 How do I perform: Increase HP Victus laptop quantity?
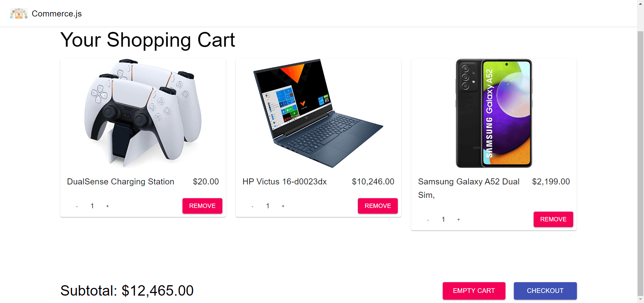coord(283,206)
